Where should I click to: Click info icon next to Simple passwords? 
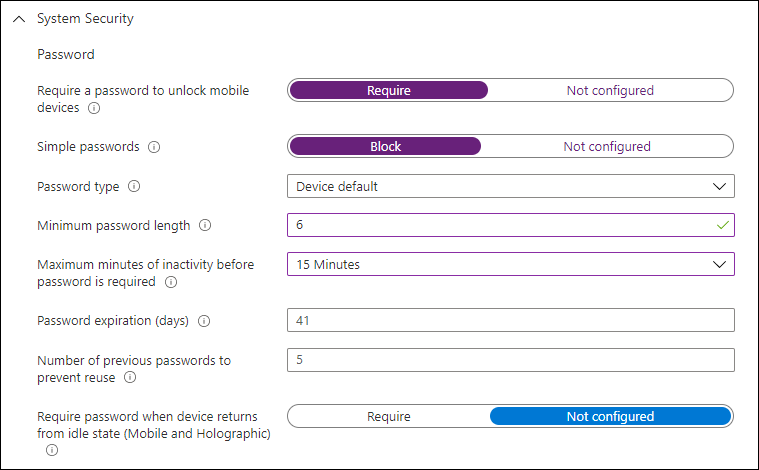pos(154,147)
